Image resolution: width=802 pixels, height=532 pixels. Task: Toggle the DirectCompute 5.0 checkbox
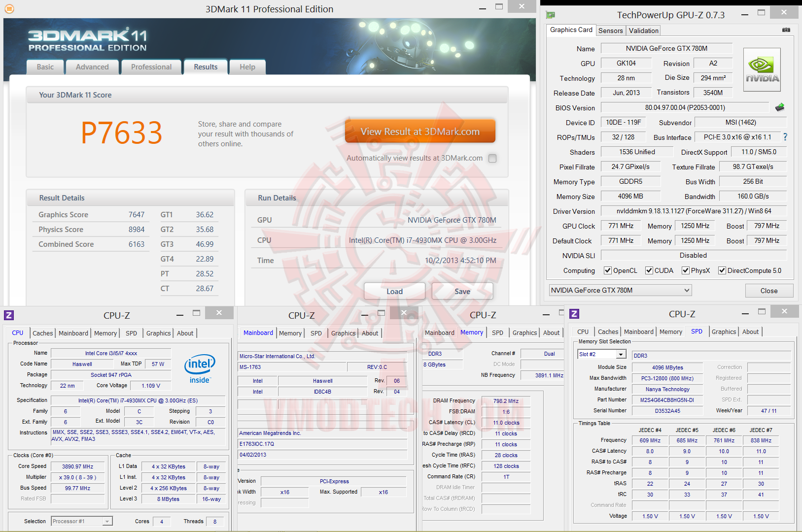click(722, 270)
